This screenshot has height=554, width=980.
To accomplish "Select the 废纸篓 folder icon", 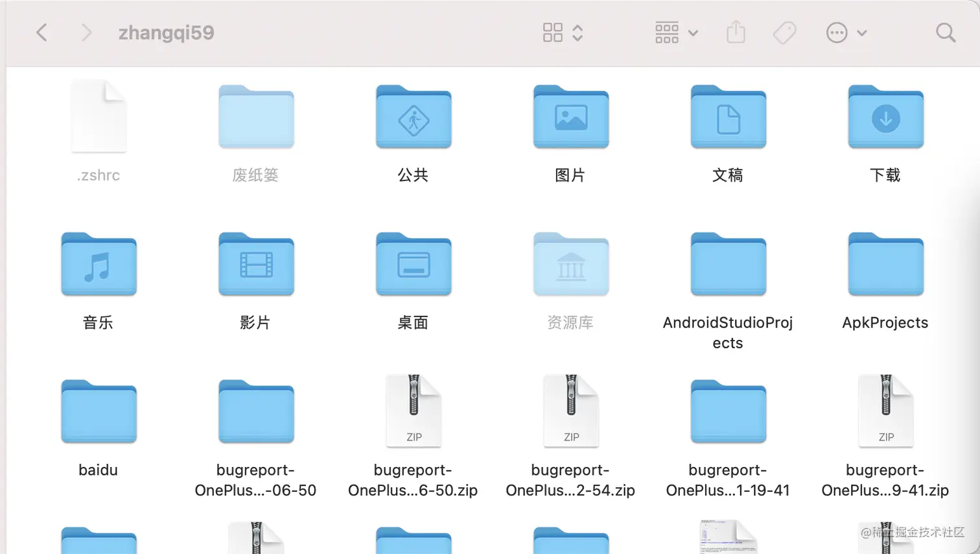I will pyautogui.click(x=256, y=117).
